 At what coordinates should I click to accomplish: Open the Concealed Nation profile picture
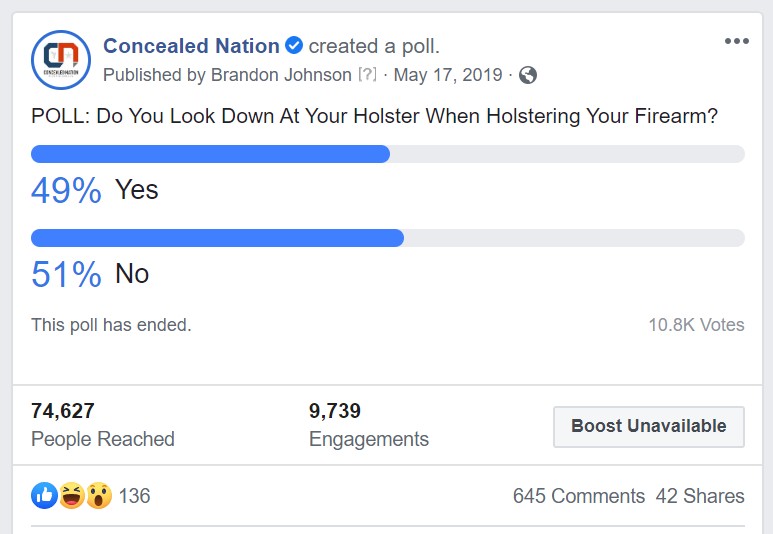[61, 60]
